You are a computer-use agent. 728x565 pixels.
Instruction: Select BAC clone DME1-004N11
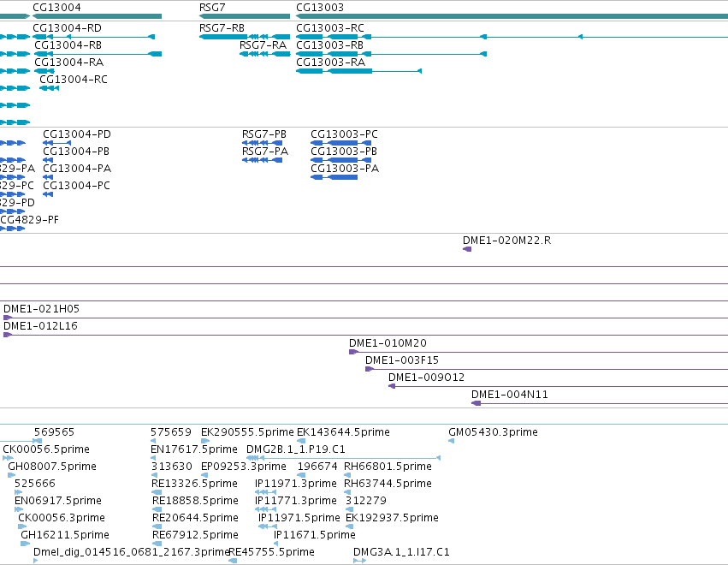point(510,395)
